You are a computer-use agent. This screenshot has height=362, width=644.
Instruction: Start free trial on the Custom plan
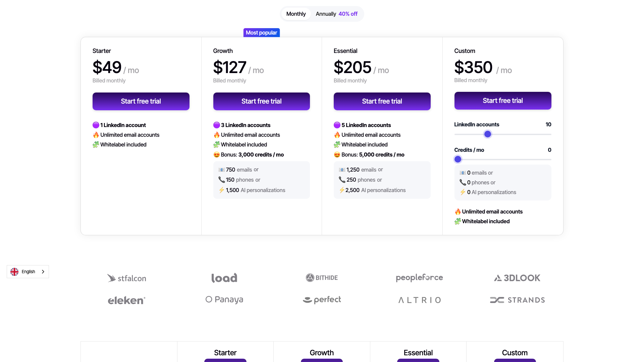(x=502, y=101)
